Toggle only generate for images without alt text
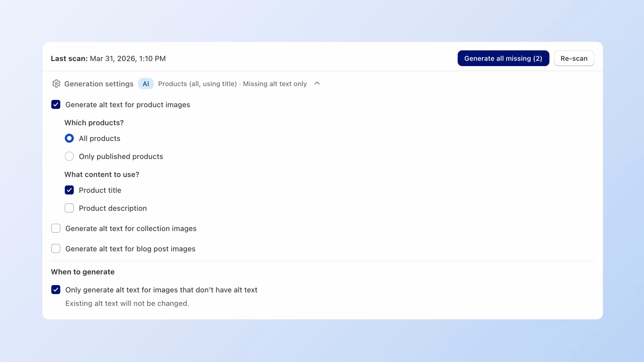The width and height of the screenshot is (644, 362). point(56,290)
